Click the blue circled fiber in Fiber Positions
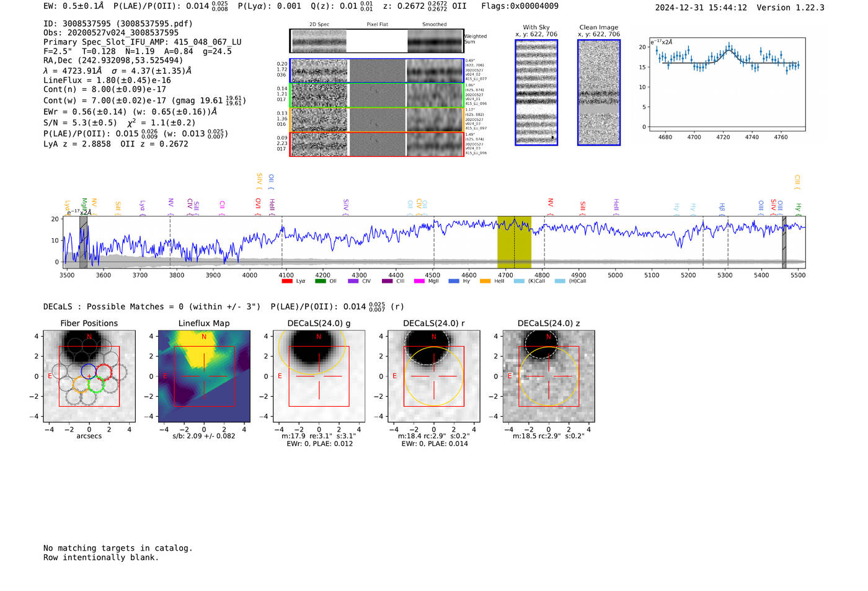 pos(89,372)
